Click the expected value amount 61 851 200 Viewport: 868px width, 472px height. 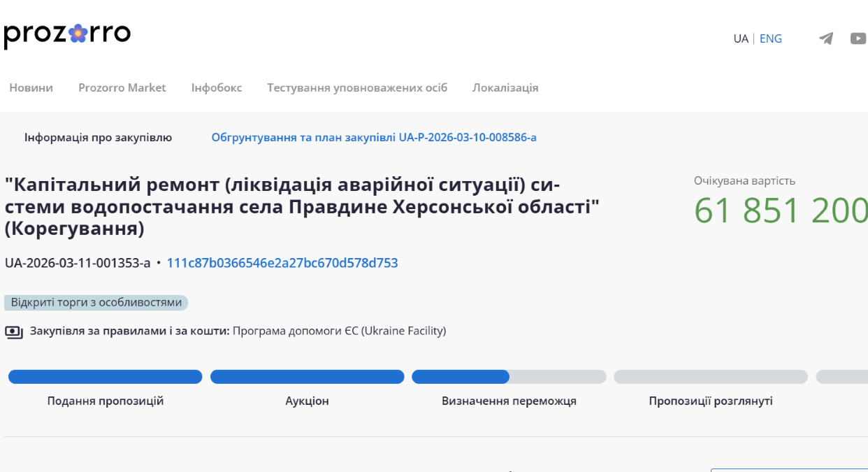tap(781, 210)
